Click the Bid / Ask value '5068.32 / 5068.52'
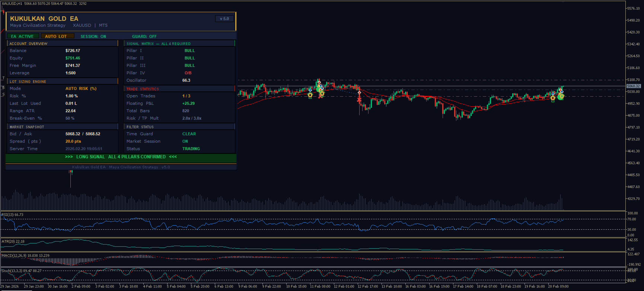The height and width of the screenshot is (291, 644). point(83,134)
